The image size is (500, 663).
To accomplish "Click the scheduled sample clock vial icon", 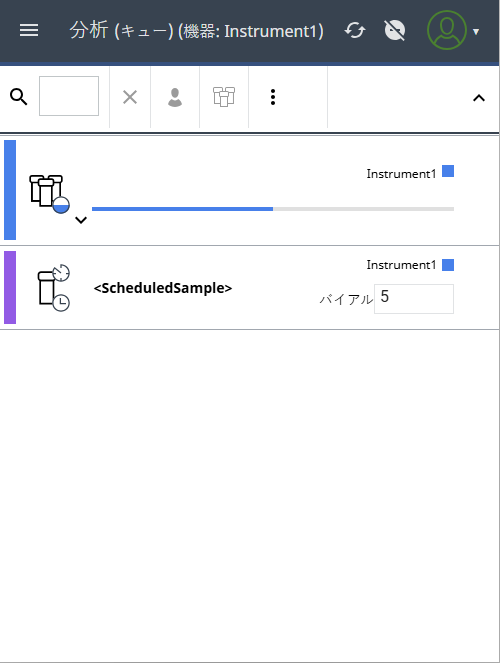I will (x=54, y=288).
